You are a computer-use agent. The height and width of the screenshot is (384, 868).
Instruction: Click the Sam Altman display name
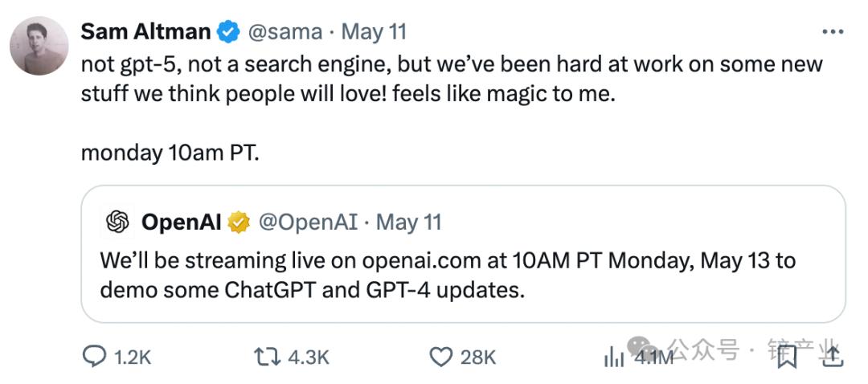(x=145, y=32)
